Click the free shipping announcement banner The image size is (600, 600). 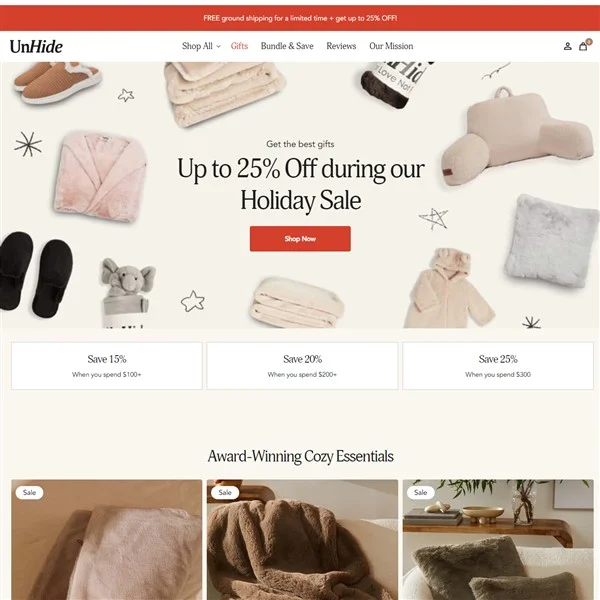tap(300, 18)
